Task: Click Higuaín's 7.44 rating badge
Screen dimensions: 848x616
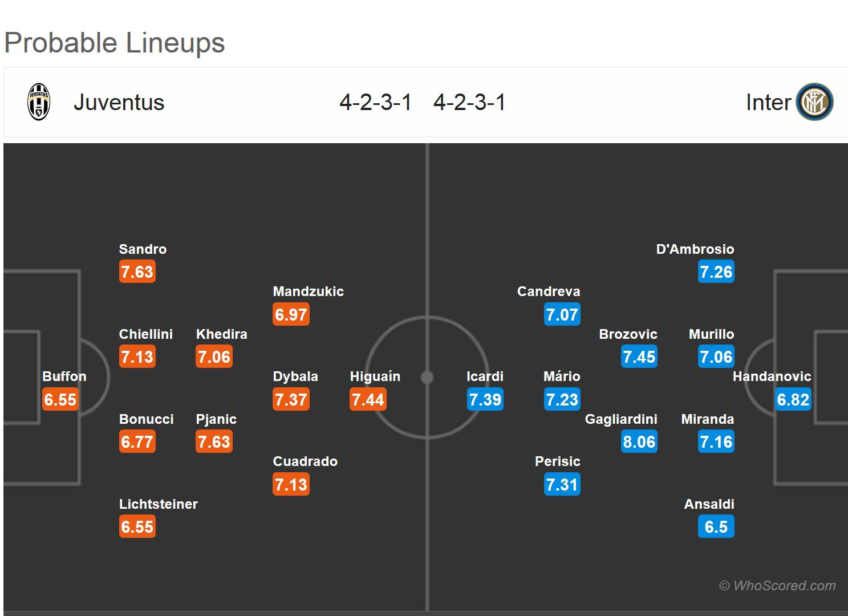Action: coord(368,399)
